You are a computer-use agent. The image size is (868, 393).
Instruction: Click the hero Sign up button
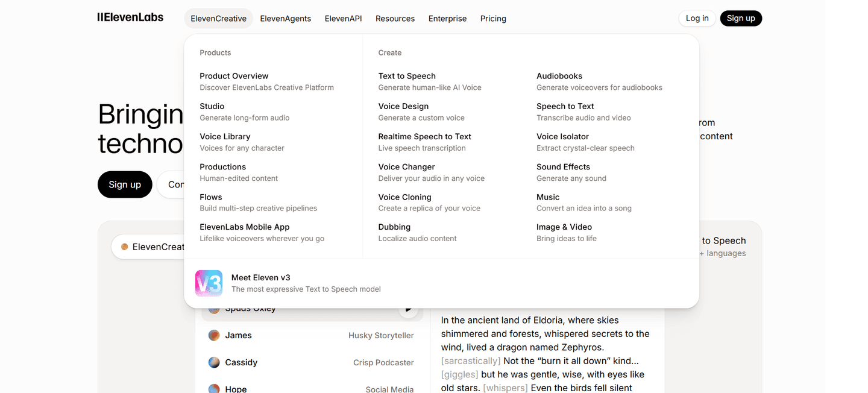pos(125,184)
